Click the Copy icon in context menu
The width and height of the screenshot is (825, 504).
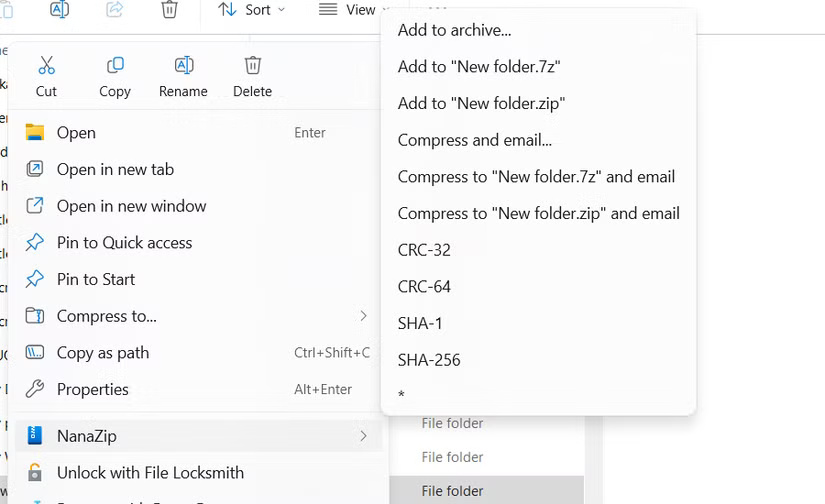point(115,66)
